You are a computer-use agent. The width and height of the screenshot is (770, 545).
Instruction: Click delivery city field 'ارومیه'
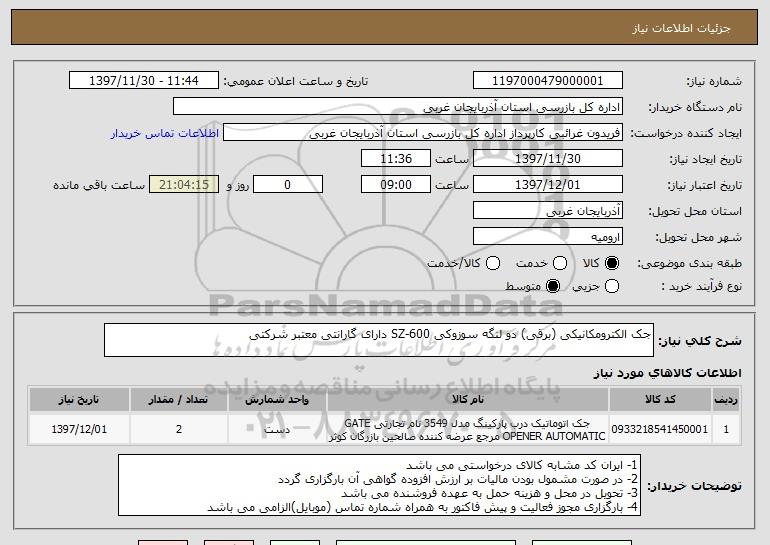[548, 237]
